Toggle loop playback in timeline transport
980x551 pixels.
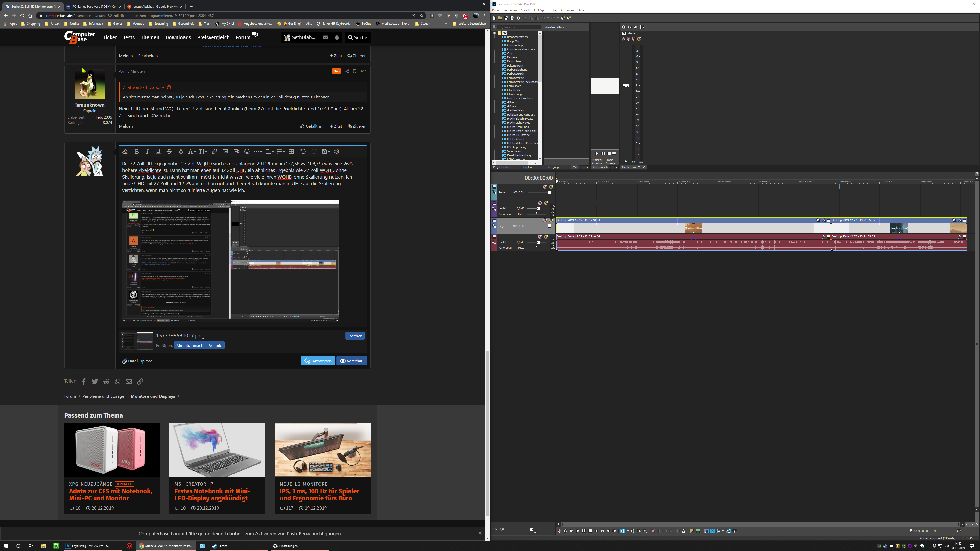[x=565, y=531]
